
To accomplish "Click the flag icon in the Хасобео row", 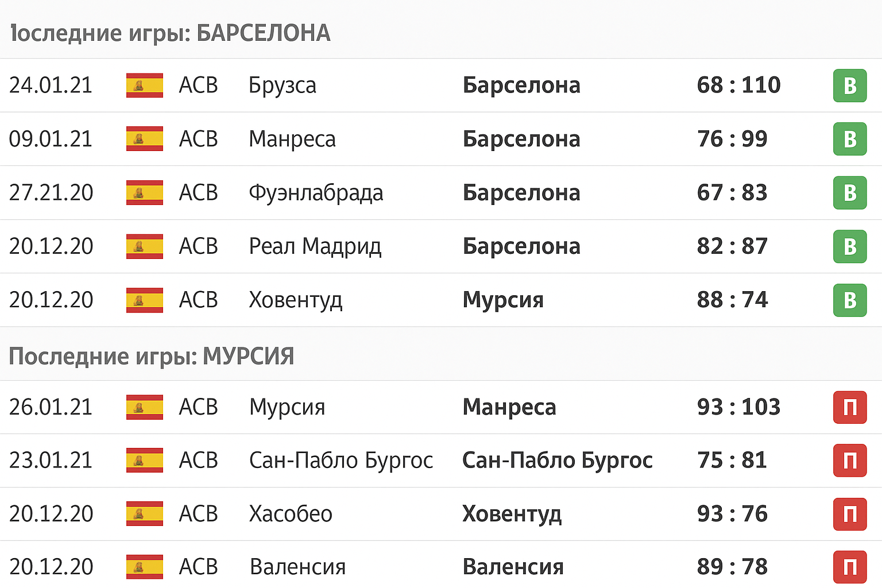I will pyautogui.click(x=145, y=514).
